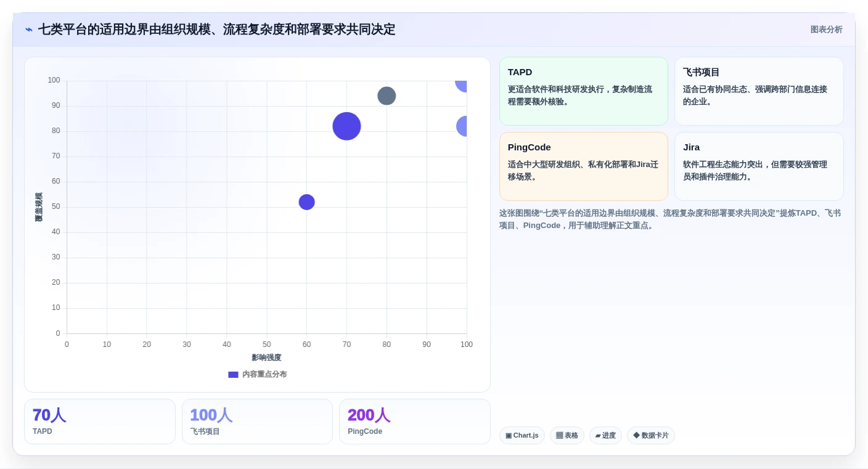This screenshot has height=469, width=868.
Task: Open the 飞书项目 description card
Action: (759, 91)
